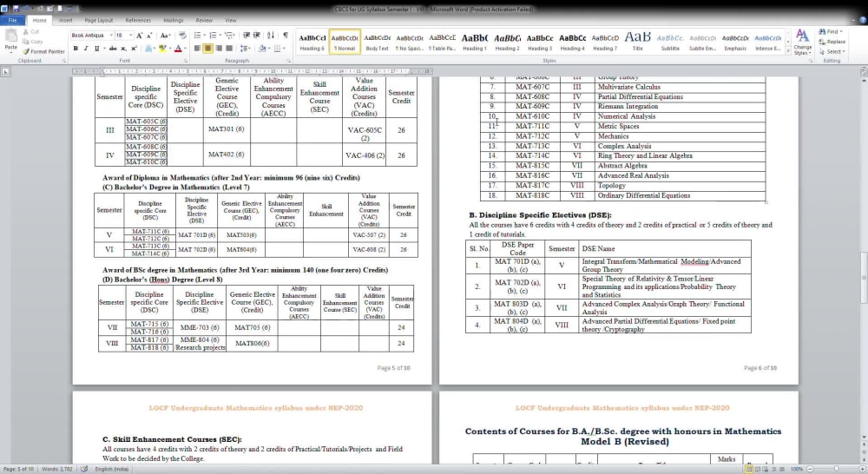This screenshot has height=474, width=868.
Task: Select the Print Layout view button
Action: click(748, 469)
